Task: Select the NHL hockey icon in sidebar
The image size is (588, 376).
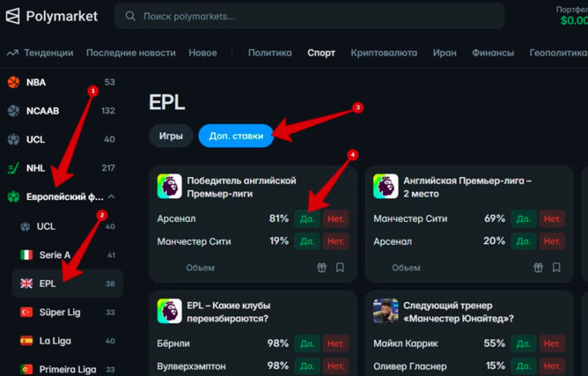Action: pyautogui.click(x=13, y=168)
